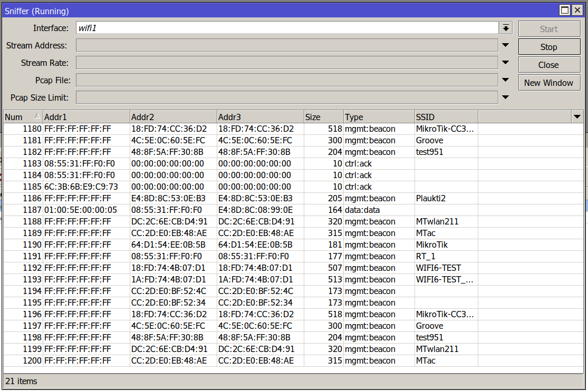Open the table columns dropdown arrow
Image resolution: width=588 pixels, height=391 pixels.
point(576,117)
